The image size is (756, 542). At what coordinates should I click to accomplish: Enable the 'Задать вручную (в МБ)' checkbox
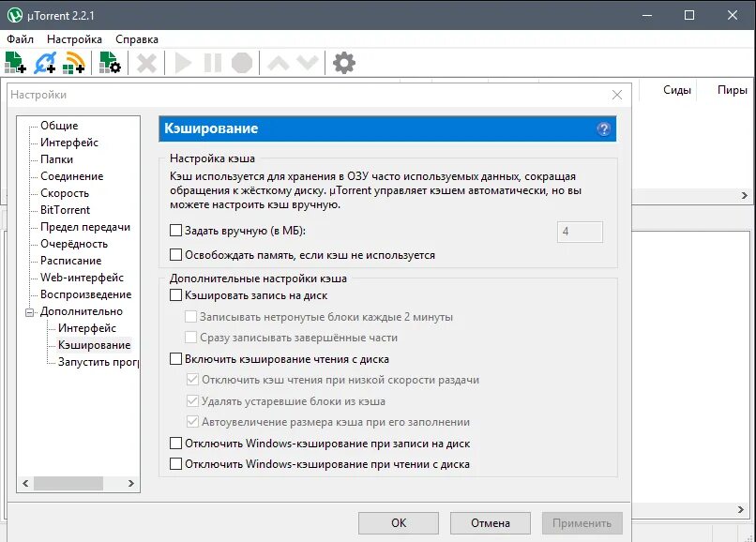pyautogui.click(x=176, y=228)
